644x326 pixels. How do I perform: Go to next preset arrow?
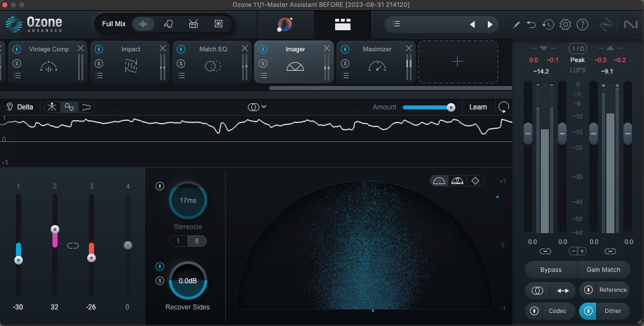490,25
